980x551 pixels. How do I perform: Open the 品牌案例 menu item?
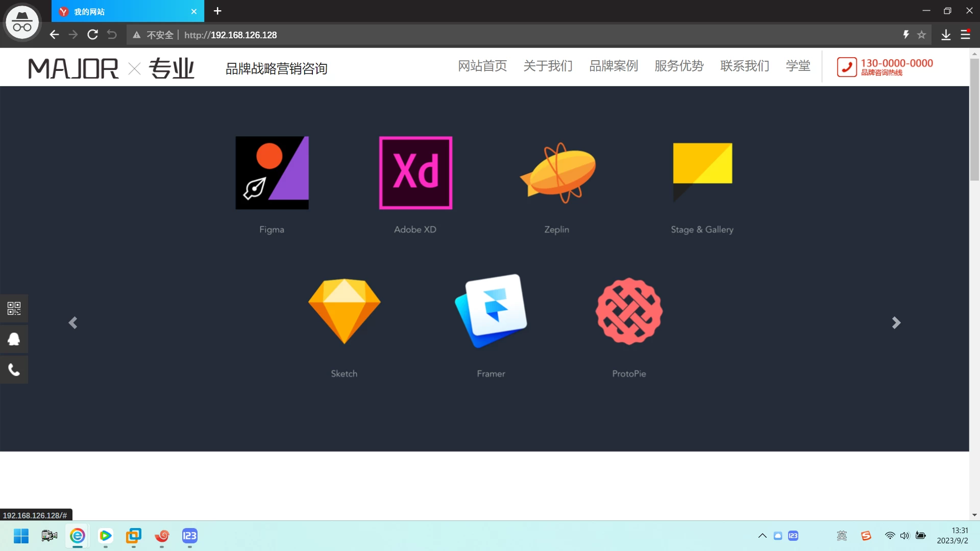point(614,66)
